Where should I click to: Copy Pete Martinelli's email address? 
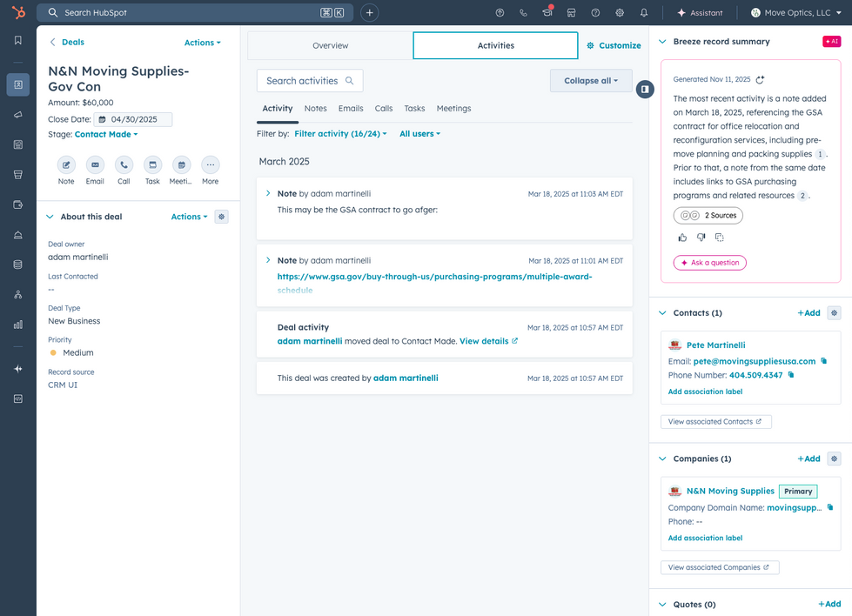(824, 361)
